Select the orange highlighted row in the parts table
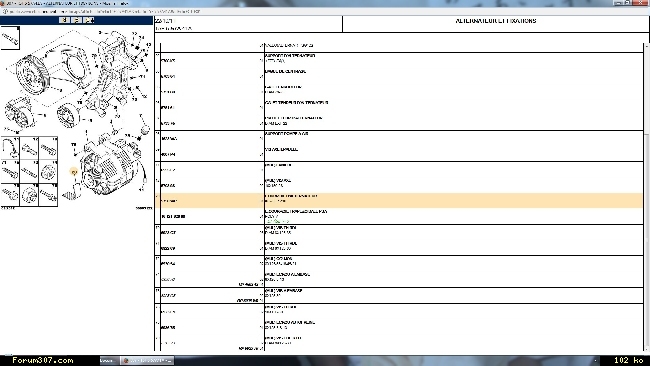This screenshot has height=366, width=650. pyautogui.click(x=400, y=201)
